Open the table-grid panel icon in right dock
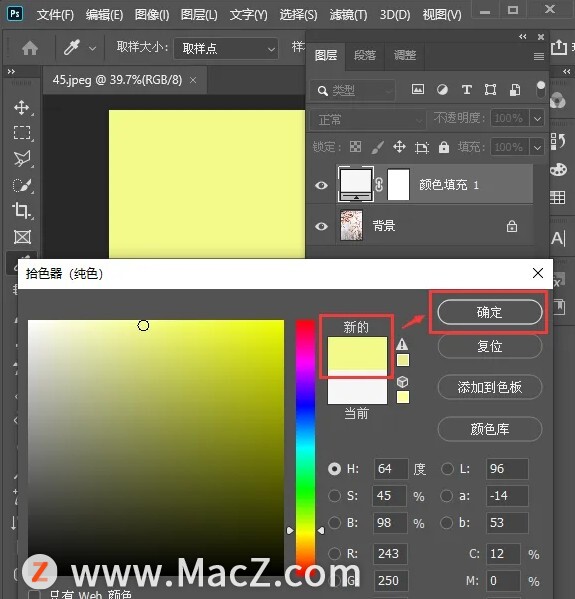Screen dimensions: 575x599 [x=557, y=198]
